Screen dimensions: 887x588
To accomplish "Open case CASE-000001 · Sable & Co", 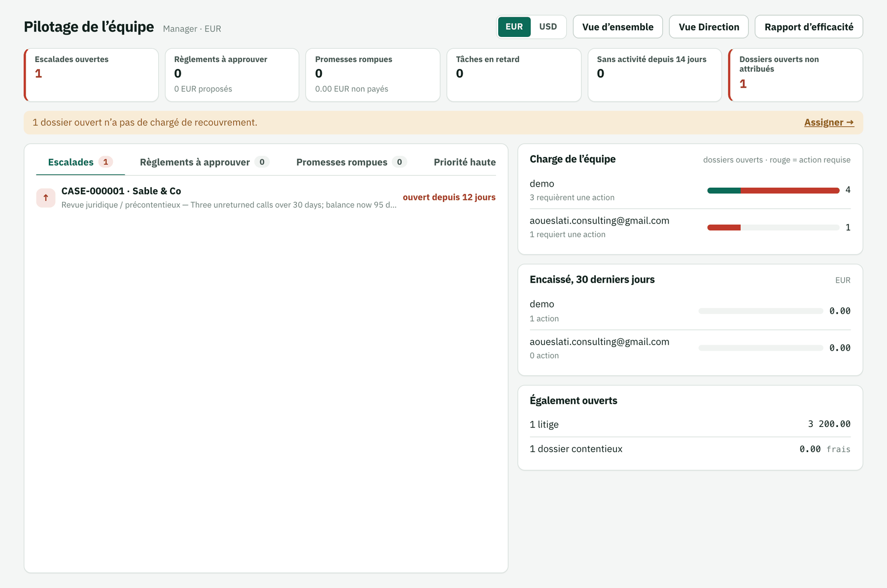I will pos(266,197).
